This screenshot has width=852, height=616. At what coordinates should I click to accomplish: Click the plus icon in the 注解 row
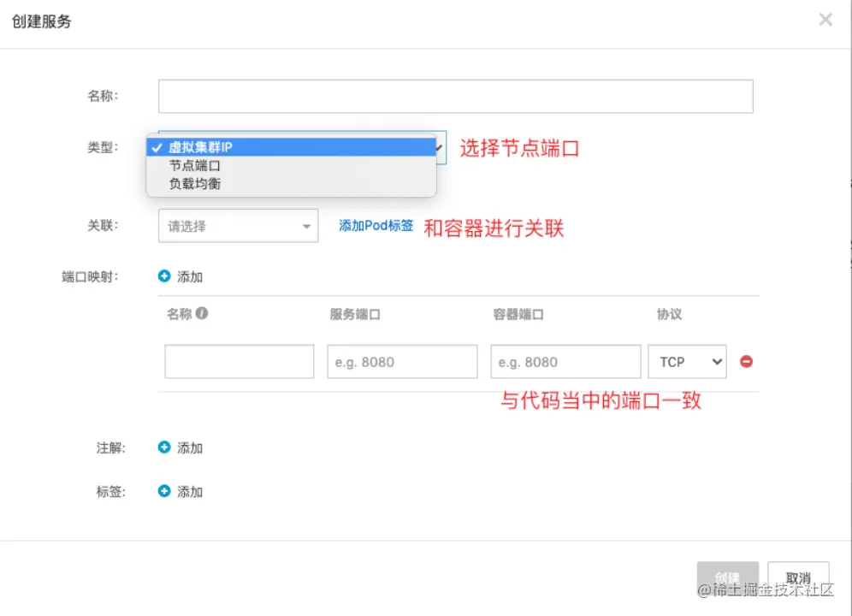(x=164, y=447)
